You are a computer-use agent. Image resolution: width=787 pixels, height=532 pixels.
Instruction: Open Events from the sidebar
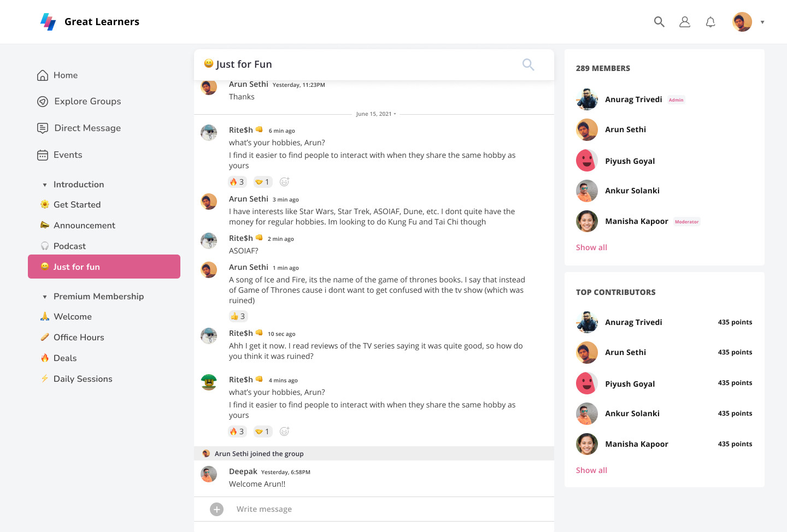[68, 155]
